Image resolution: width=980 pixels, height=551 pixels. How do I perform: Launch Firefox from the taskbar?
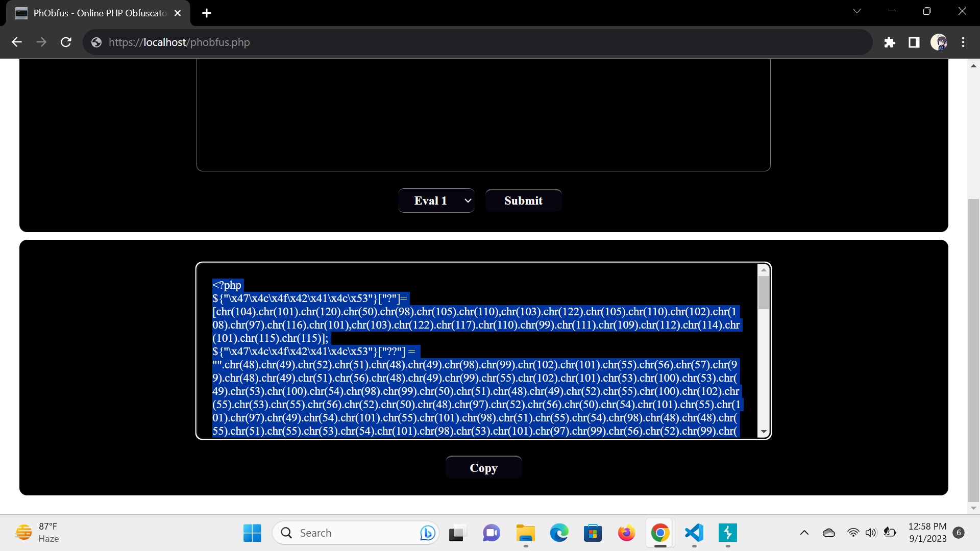click(626, 533)
